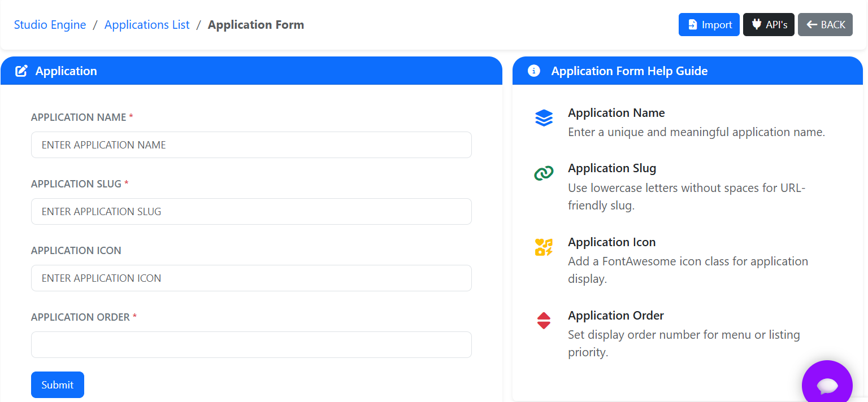This screenshot has width=868, height=402.
Task: Click 'Application Order' help guide title
Action: pyautogui.click(x=616, y=316)
